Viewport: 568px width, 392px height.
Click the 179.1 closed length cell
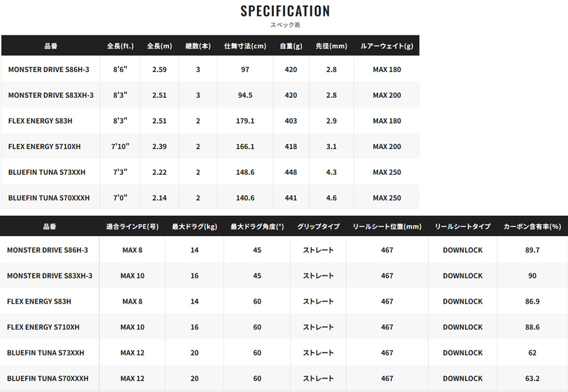[x=245, y=121]
